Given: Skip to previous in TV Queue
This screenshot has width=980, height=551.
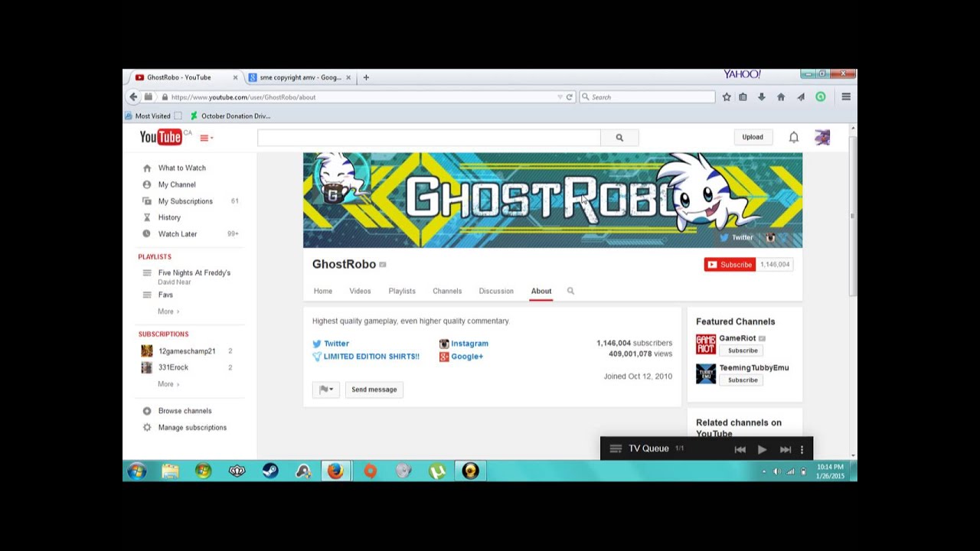Looking at the screenshot, I should tap(740, 449).
